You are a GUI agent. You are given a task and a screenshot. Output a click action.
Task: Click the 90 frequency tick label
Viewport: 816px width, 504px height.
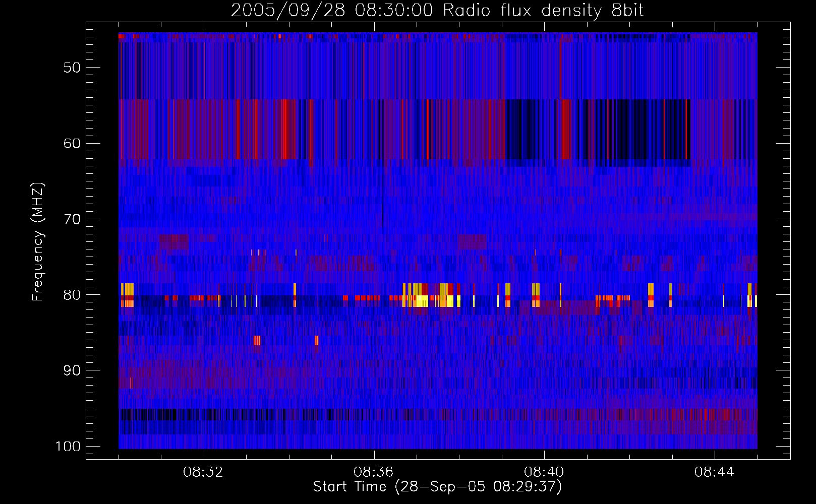coord(72,370)
